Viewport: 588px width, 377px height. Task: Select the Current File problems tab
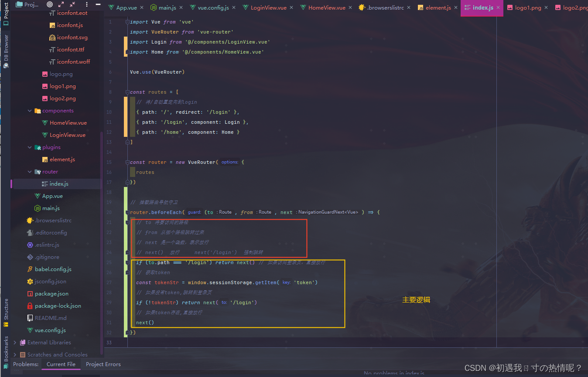pos(61,364)
